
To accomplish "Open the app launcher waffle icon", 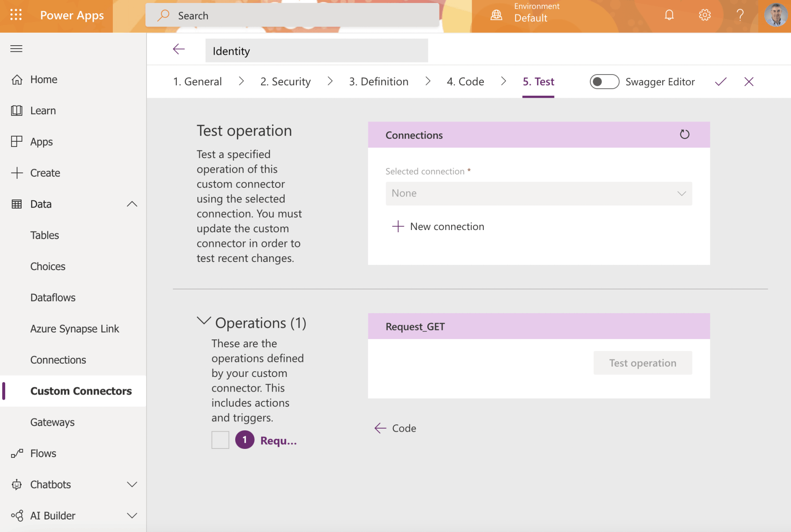I will [x=16, y=15].
